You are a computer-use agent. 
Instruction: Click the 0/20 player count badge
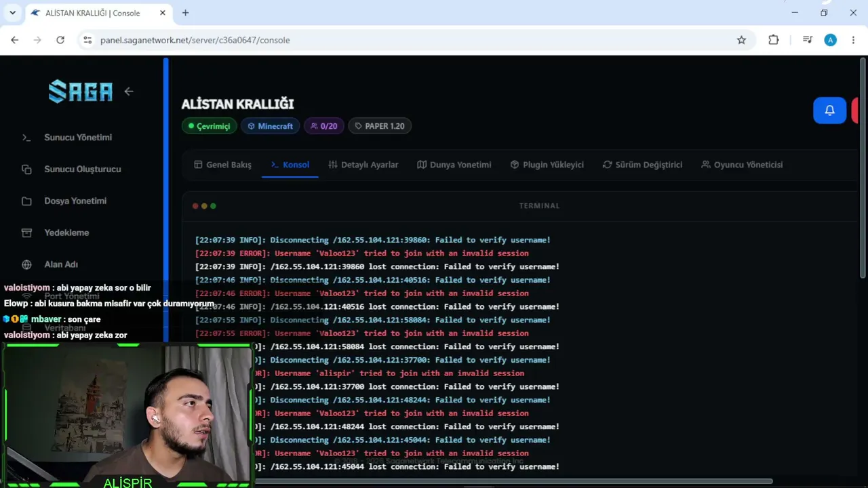pos(323,126)
